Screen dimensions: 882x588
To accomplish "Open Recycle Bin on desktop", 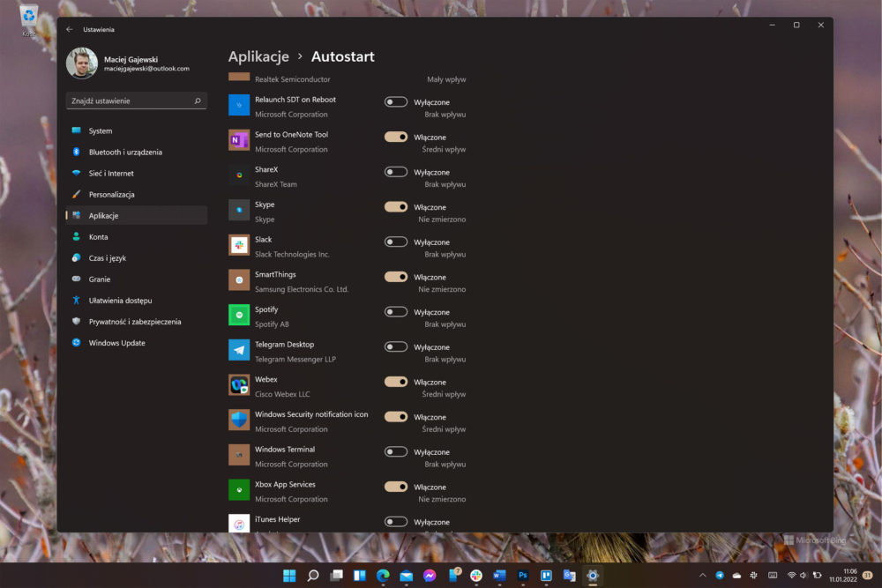I will click(x=29, y=19).
